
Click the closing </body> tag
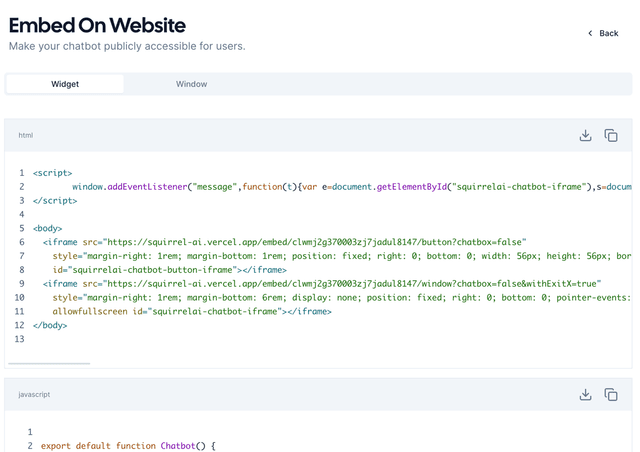tap(50, 325)
